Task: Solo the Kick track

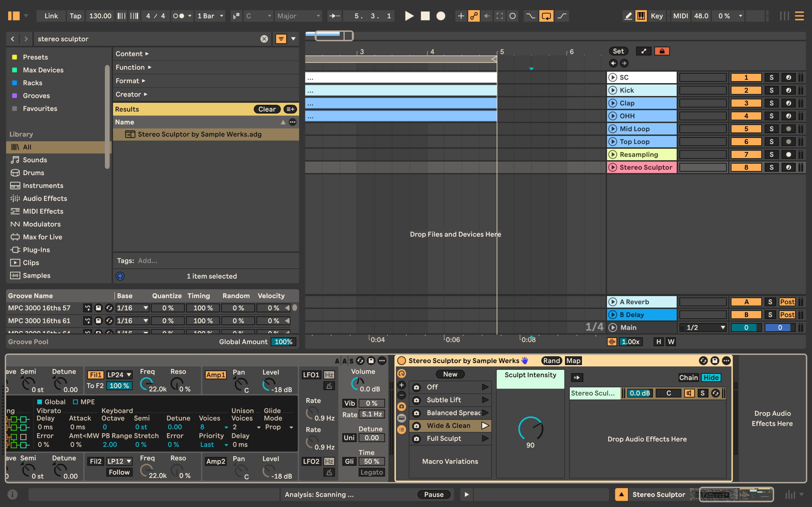Action: (x=771, y=90)
